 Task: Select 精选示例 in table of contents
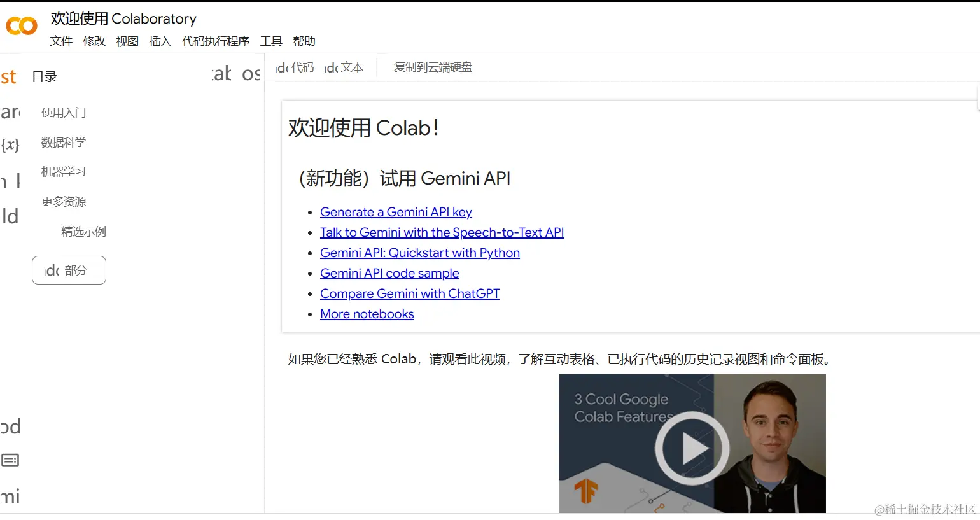coord(83,232)
